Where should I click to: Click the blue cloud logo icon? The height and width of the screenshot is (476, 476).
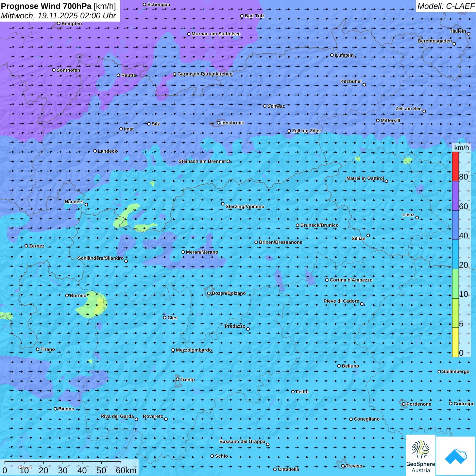pos(456,456)
